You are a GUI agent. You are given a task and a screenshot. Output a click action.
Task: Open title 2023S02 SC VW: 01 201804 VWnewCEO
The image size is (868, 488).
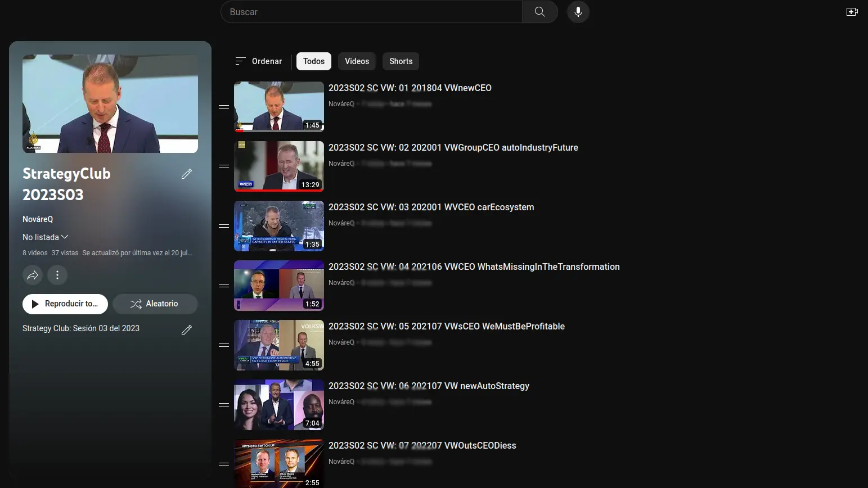410,88
